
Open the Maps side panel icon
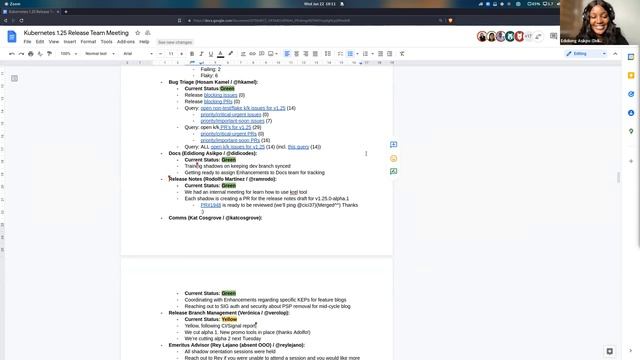pyautogui.click(x=631, y=131)
